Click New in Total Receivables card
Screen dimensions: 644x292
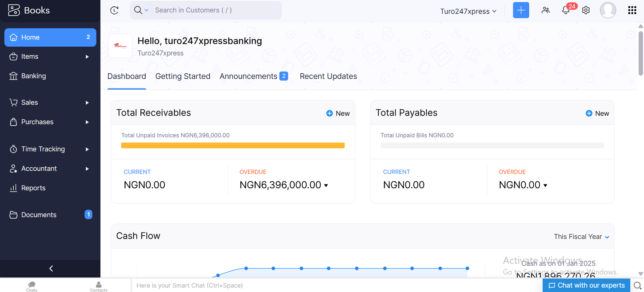[x=338, y=113]
